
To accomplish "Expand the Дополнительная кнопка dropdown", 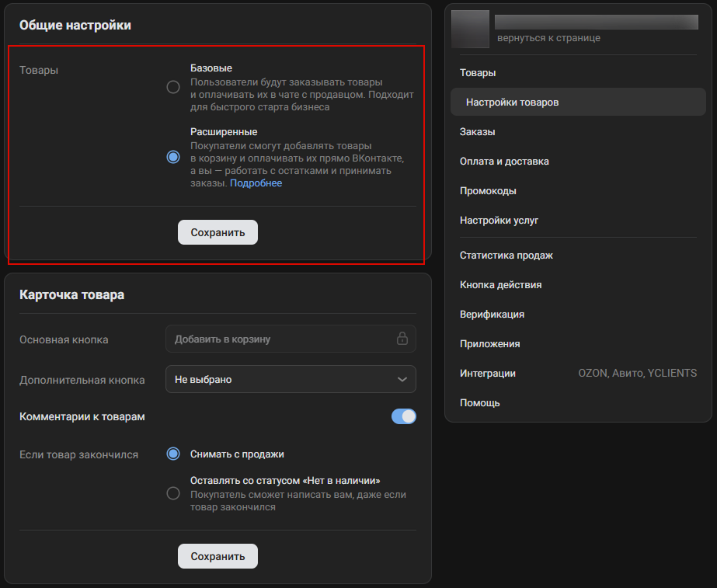I will 291,379.
